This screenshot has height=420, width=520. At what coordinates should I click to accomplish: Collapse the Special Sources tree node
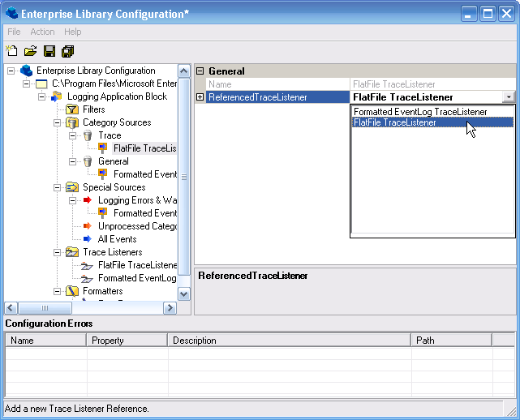point(58,187)
